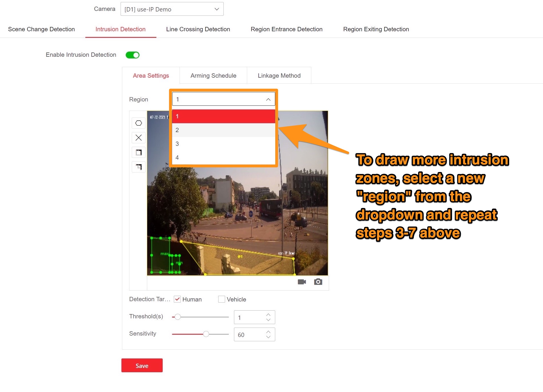Choose region 2 from the dropdown
Image resolution: width=543 pixels, height=392 pixels.
(223, 130)
